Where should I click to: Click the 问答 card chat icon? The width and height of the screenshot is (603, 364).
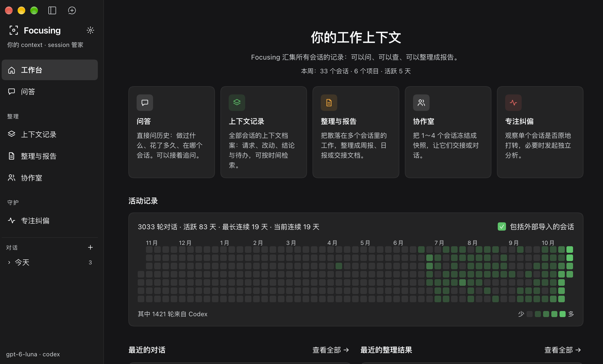click(145, 103)
